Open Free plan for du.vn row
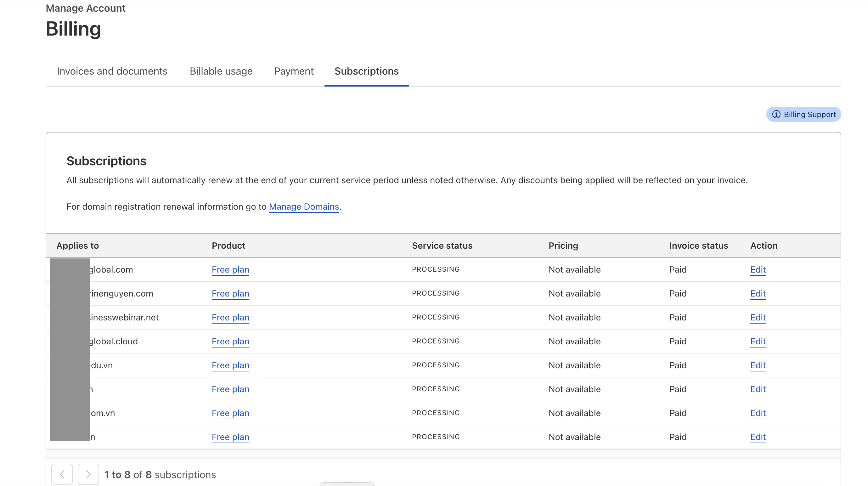 [230, 365]
